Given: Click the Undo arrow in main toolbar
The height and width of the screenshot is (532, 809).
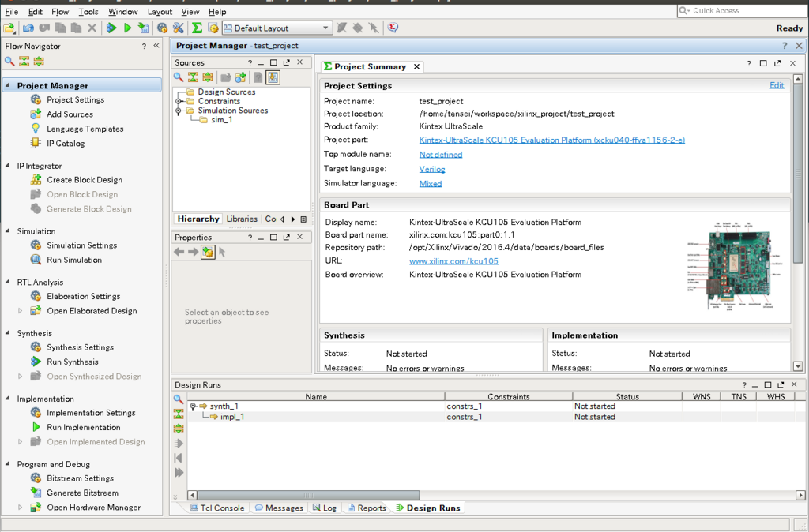Looking at the screenshot, I should (x=28, y=28).
